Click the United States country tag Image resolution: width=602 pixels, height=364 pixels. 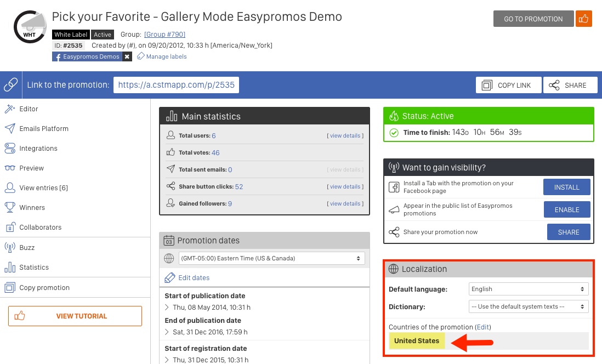[417, 340]
